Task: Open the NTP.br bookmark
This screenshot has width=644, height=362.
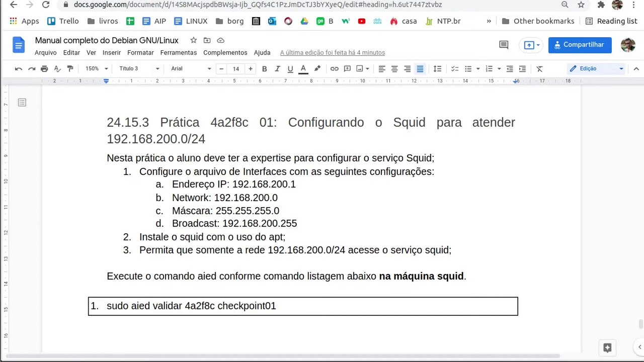Action: tap(443, 21)
